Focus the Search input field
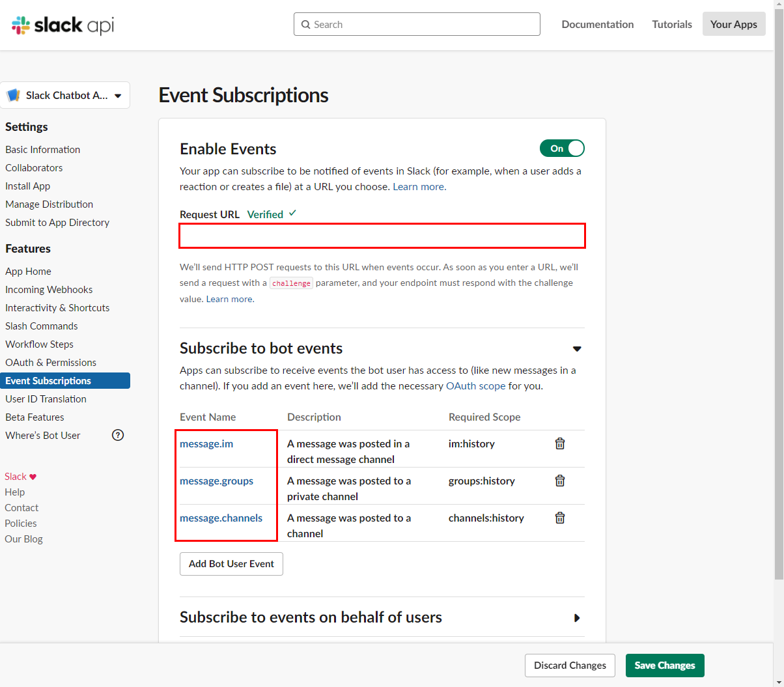Image resolution: width=784 pixels, height=687 pixels. pyautogui.click(x=417, y=24)
